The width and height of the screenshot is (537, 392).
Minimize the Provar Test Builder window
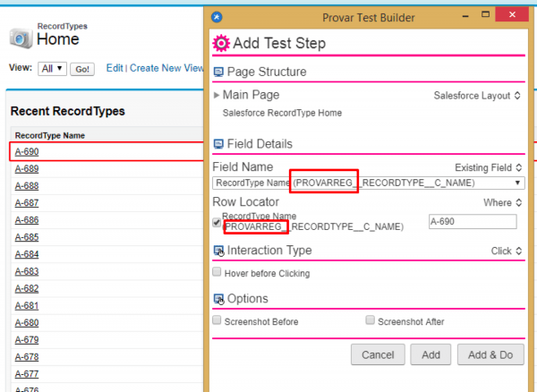click(465, 16)
